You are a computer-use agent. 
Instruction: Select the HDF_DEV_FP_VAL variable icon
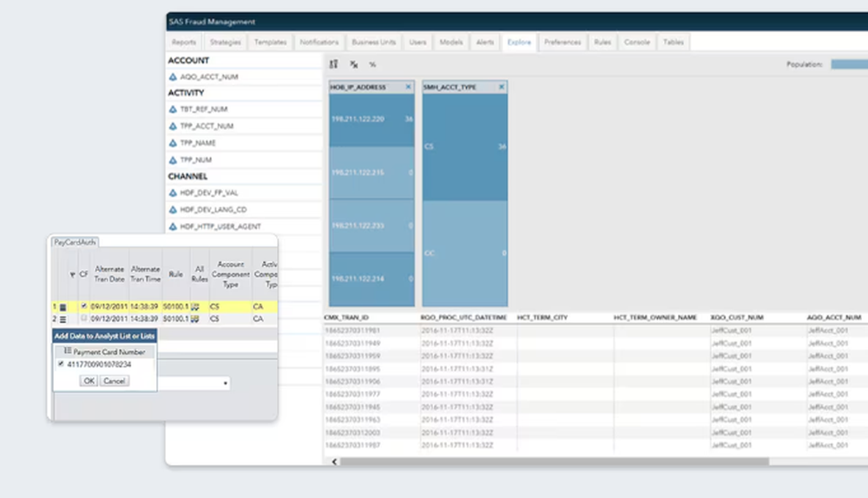[x=173, y=193]
